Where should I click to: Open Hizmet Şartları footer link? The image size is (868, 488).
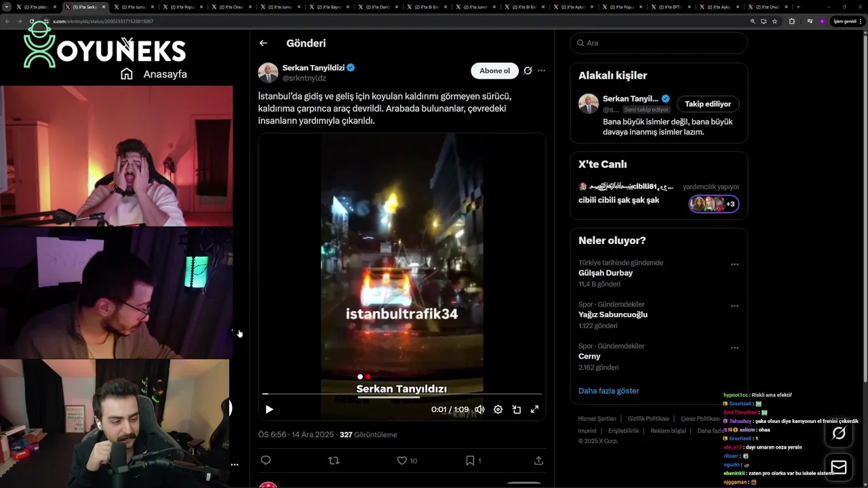[597, 418]
